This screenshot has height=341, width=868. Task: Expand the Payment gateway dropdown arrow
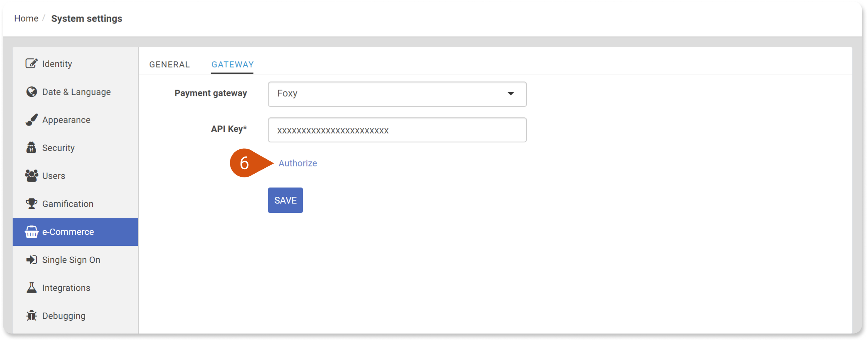(511, 94)
